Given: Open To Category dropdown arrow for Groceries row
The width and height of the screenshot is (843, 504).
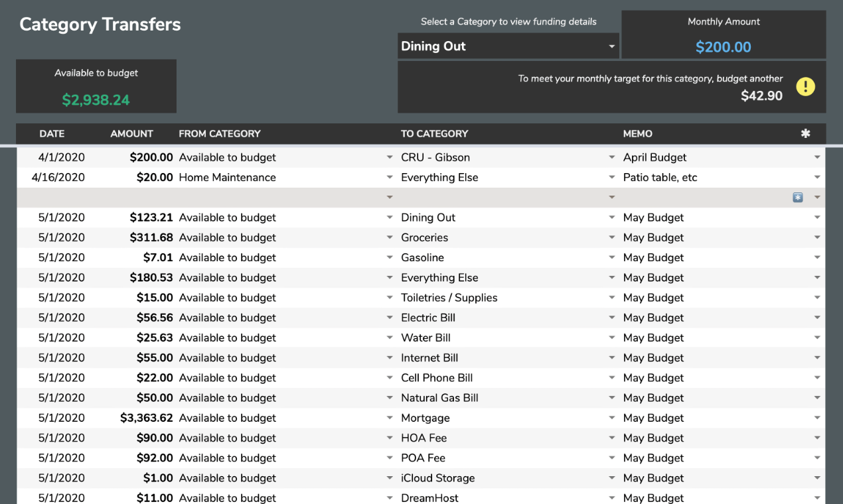Looking at the screenshot, I should [612, 237].
